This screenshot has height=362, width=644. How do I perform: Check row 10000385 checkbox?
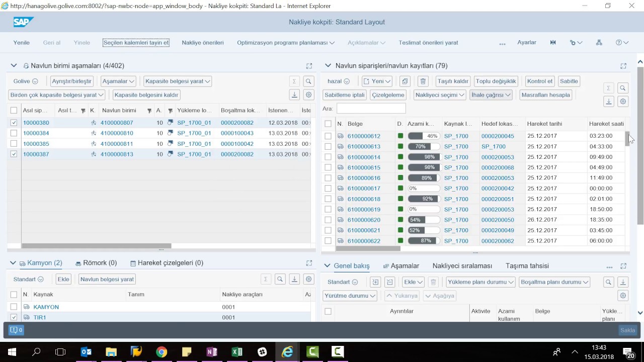pos(14,144)
